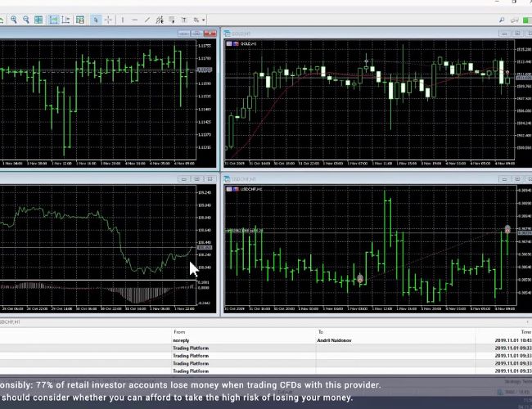The image size is (532, 409).
Task: Select the arrow Cursor tool
Action: pyautogui.click(x=96, y=20)
